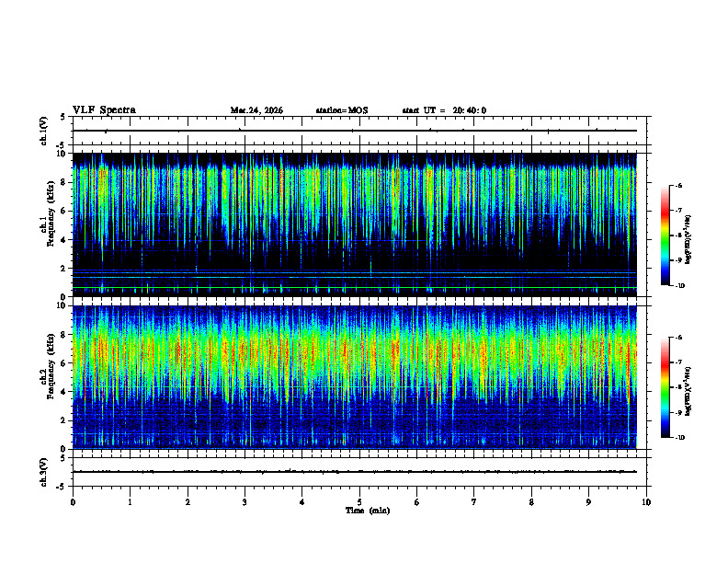This screenshot has height=563, width=728.
Task: Click the "ch.3(V)" axis label of bottom waveform
Action: click(43, 472)
